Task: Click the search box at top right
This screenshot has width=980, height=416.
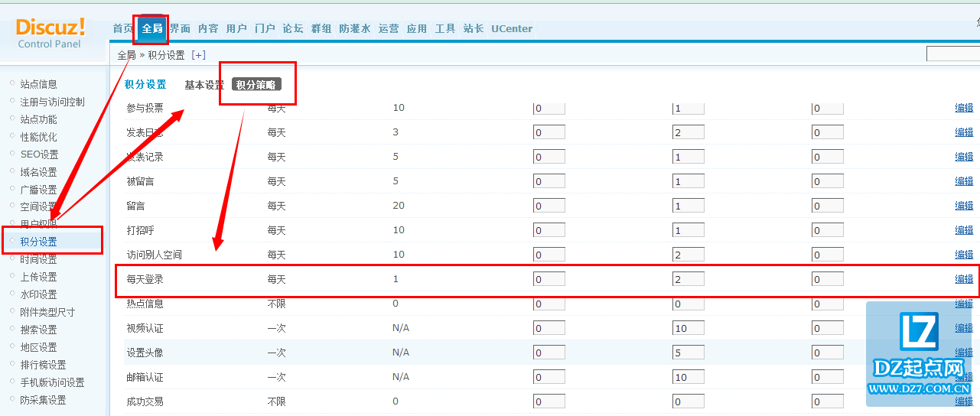Action: pyautogui.click(x=952, y=54)
